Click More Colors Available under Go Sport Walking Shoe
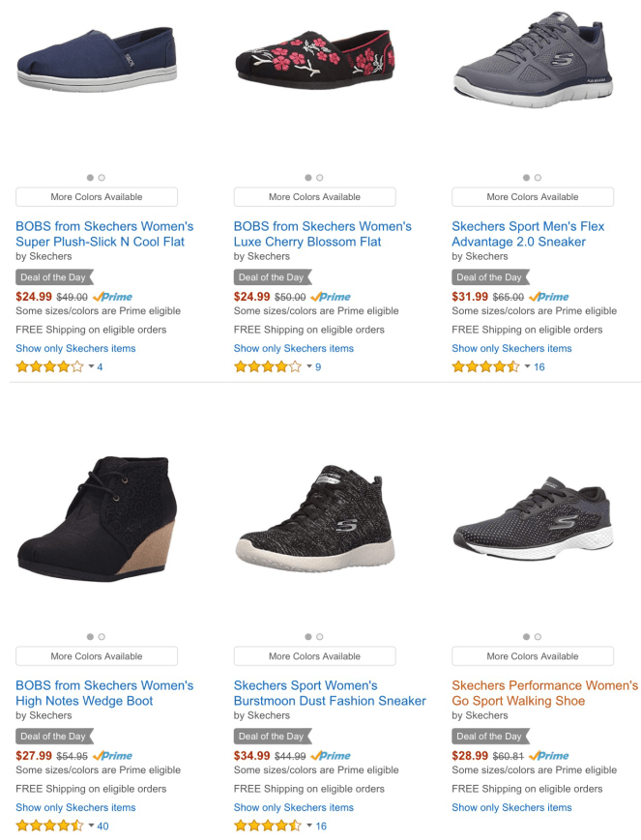Image resolution: width=641 pixels, height=840 pixels. pos(532,656)
